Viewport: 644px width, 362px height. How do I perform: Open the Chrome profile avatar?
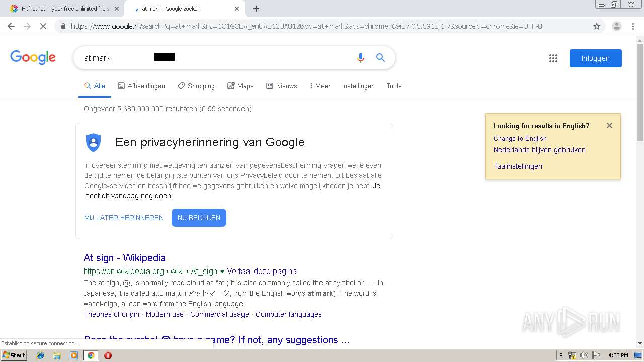pyautogui.click(x=616, y=26)
